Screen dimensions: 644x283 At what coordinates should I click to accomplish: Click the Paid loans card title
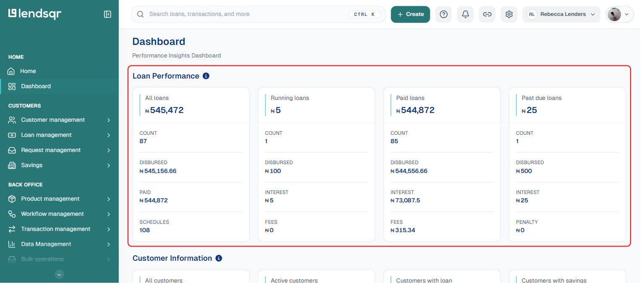click(410, 98)
